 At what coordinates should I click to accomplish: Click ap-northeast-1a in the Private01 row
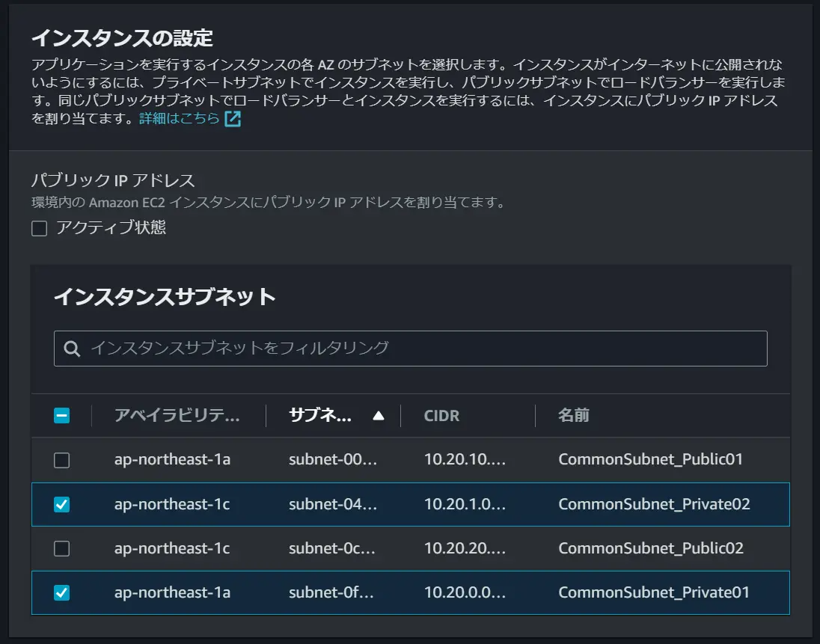(x=172, y=593)
